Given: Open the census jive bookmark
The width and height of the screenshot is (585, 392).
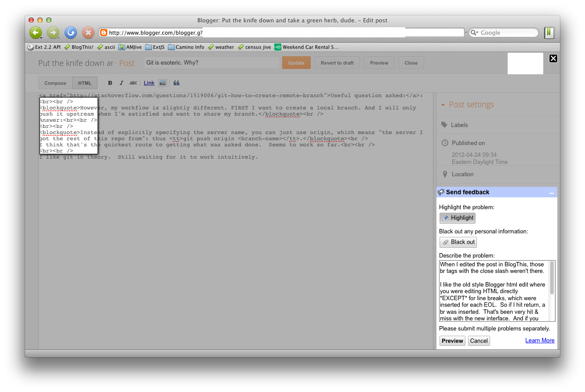Looking at the screenshot, I should point(254,47).
